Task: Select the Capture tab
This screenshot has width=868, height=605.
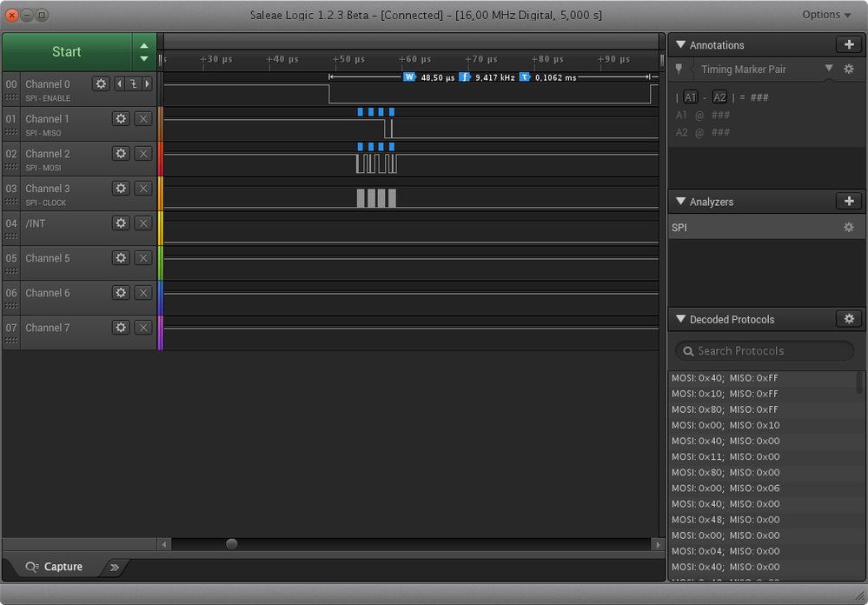Action: pyautogui.click(x=54, y=567)
